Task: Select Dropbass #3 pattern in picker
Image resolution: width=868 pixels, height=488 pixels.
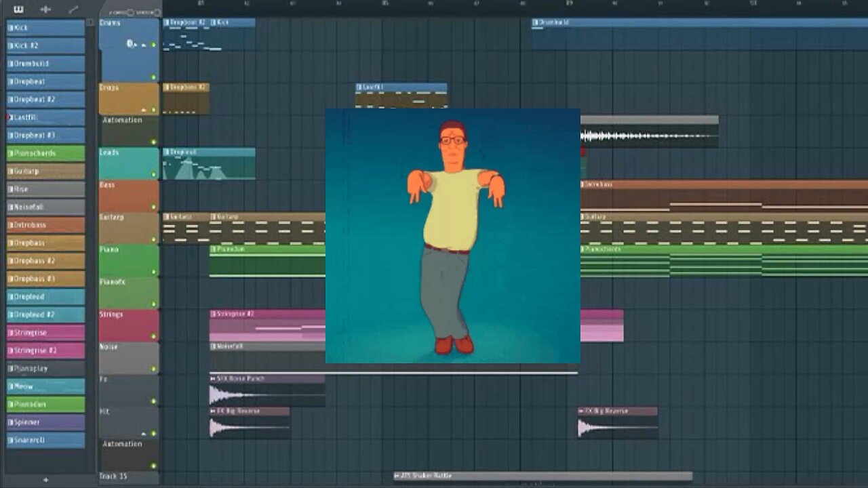Action: (45, 279)
